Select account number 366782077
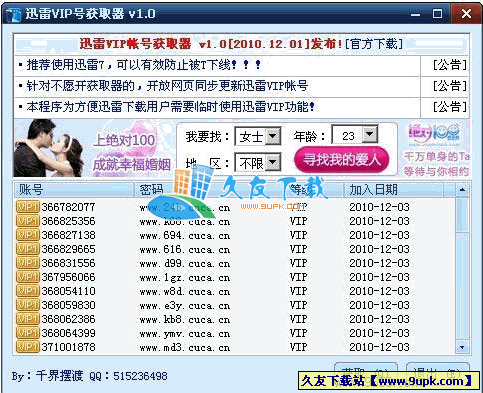 tap(68, 207)
